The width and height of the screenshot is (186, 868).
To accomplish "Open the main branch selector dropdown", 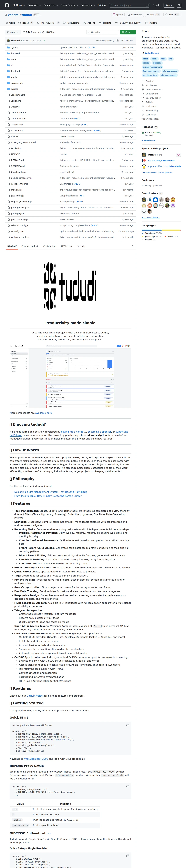I will coord(13,32).
